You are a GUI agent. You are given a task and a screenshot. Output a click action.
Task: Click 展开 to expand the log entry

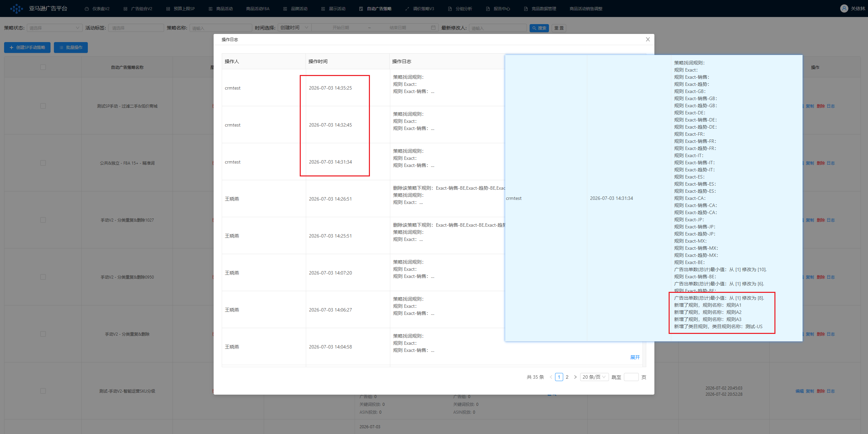[x=635, y=357]
